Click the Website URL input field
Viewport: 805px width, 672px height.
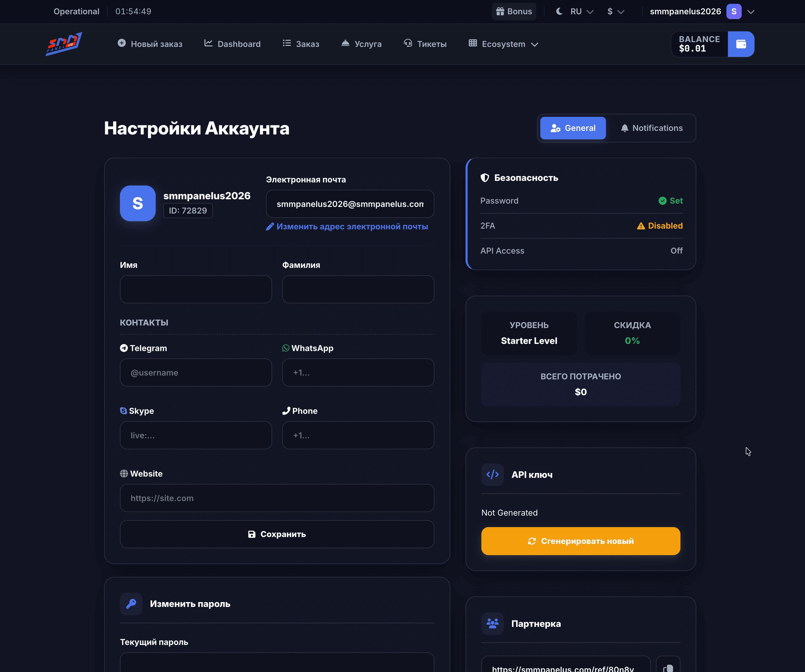click(x=277, y=498)
